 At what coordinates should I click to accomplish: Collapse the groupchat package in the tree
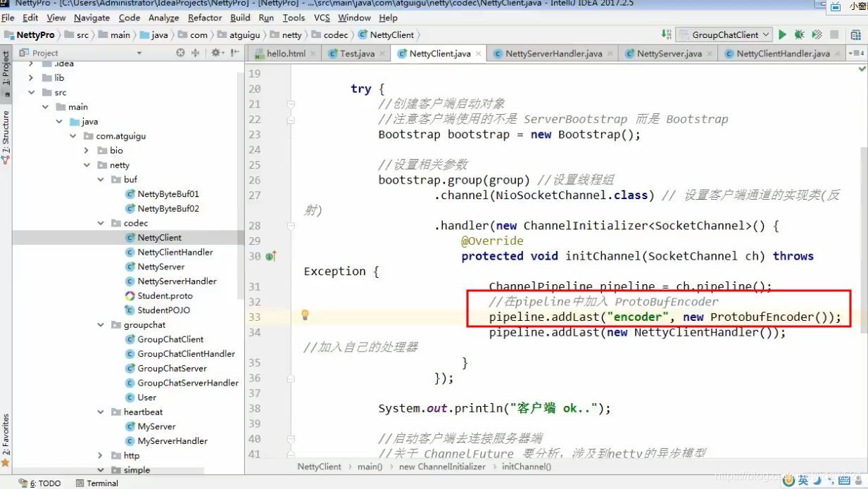tap(101, 324)
